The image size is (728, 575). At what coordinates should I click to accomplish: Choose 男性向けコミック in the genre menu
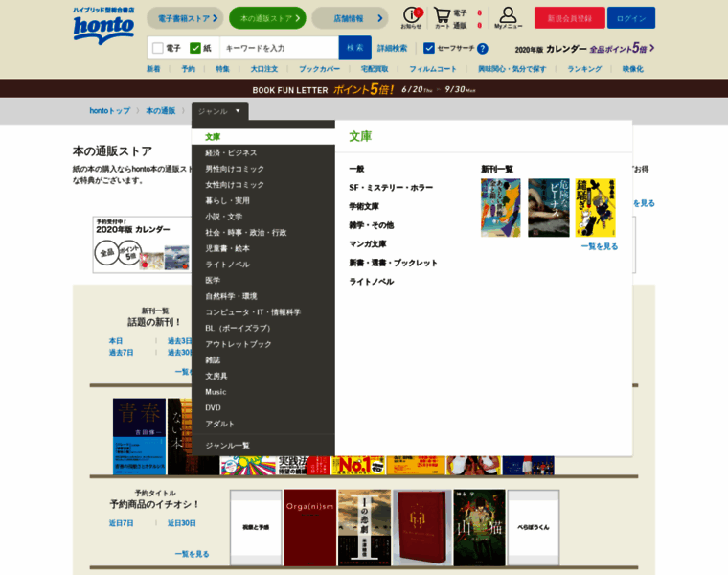[263, 169]
